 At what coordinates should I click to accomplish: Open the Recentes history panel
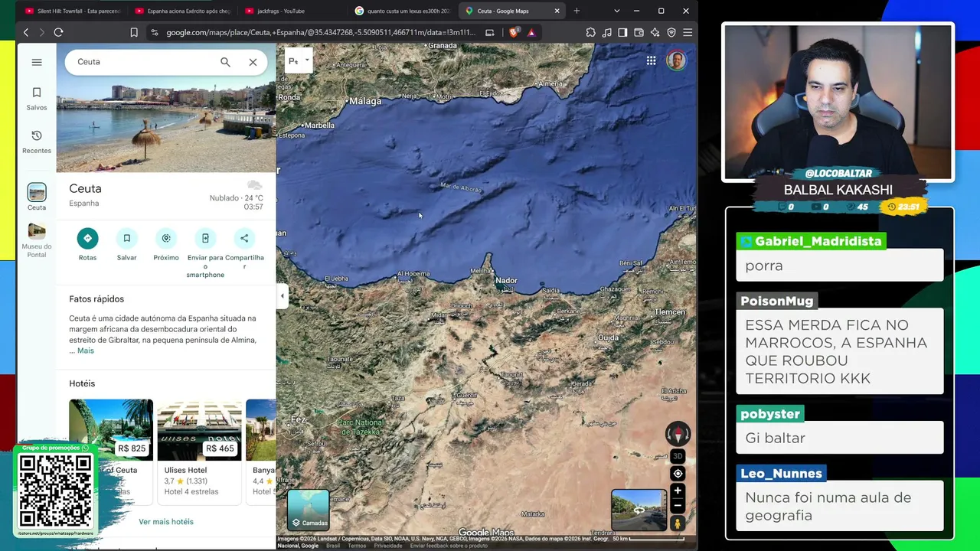[37, 142]
